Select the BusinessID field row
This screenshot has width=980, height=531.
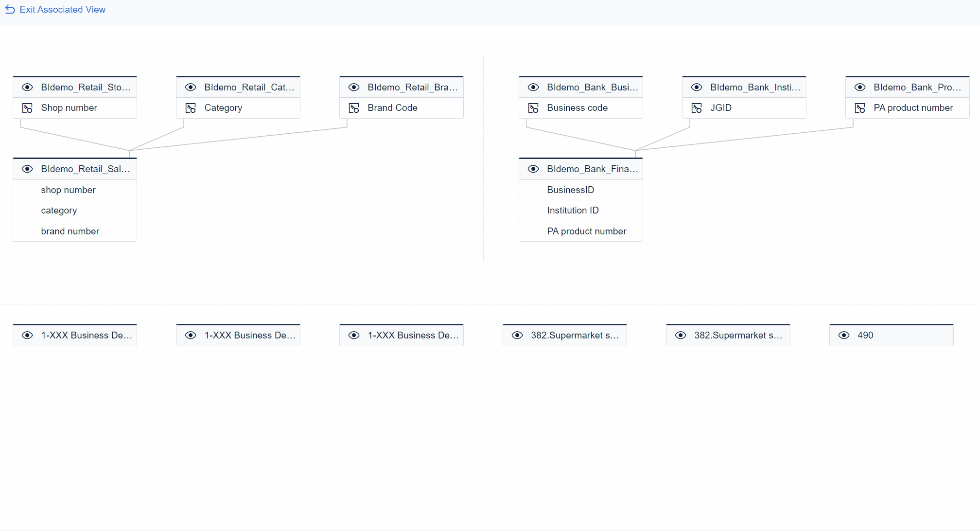[x=571, y=190]
